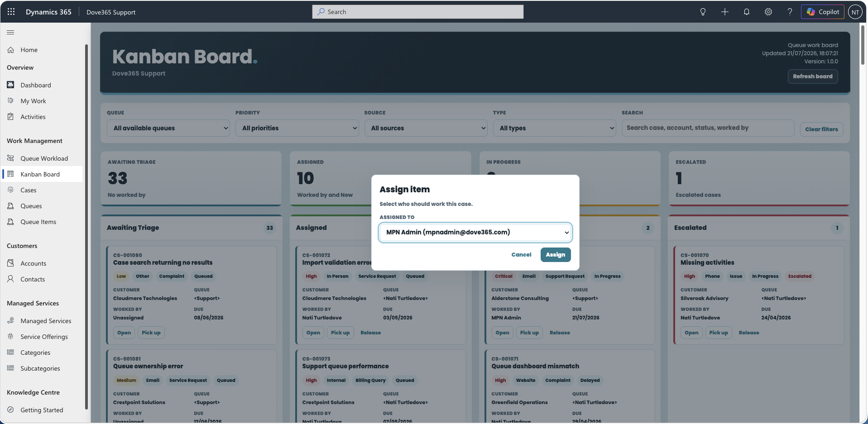This screenshot has width=868, height=424.
Task: Confirm with the Assign button
Action: [556, 255]
